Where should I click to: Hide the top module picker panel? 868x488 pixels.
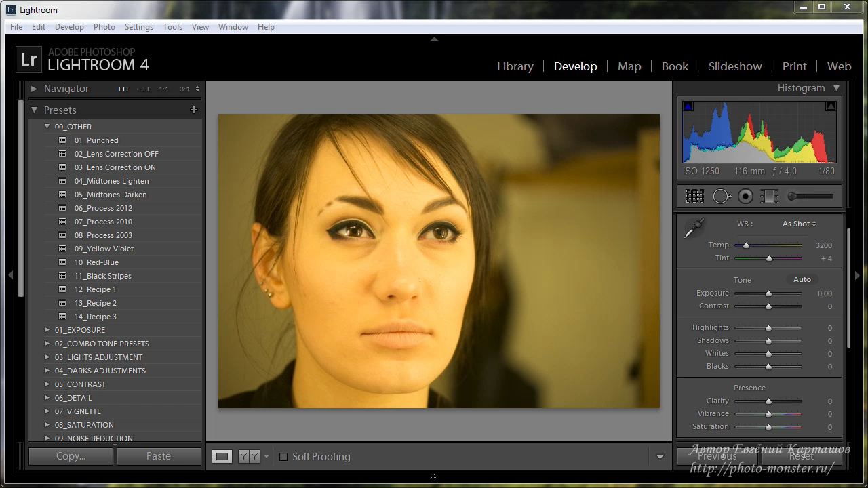coord(435,39)
